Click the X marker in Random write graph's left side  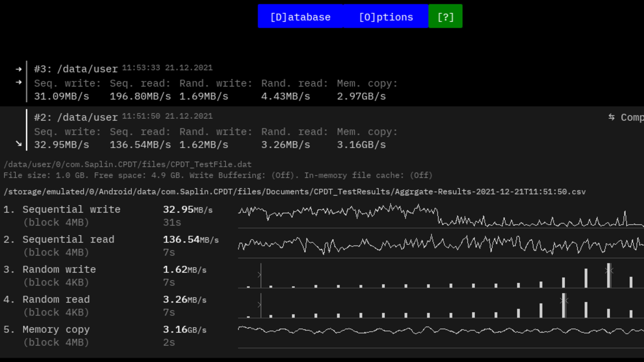click(259, 275)
